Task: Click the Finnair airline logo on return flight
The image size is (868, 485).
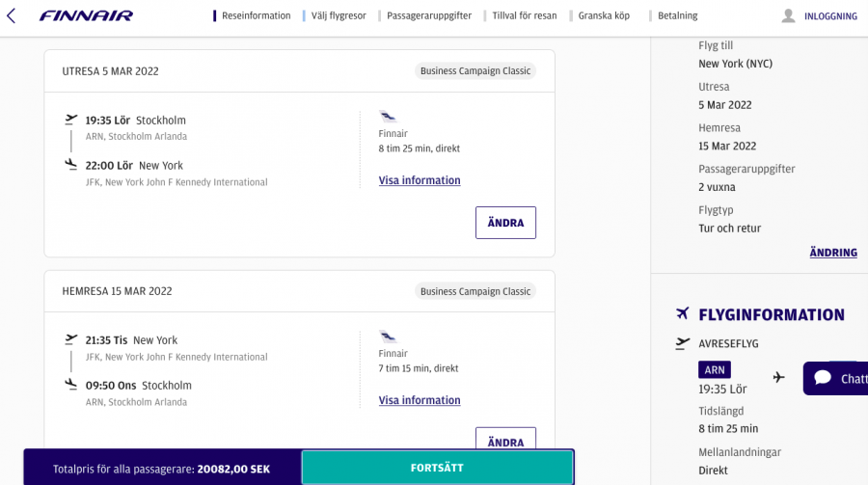Action: click(388, 337)
